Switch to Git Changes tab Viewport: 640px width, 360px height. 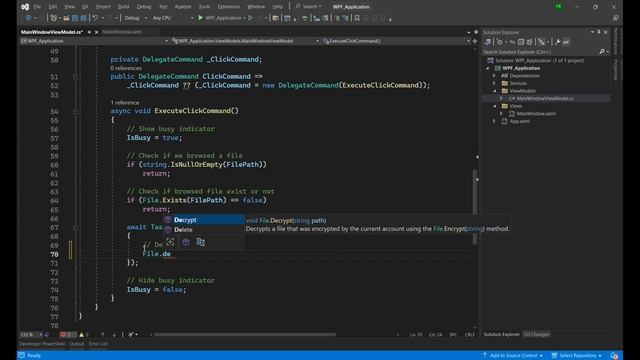pyautogui.click(x=536, y=334)
